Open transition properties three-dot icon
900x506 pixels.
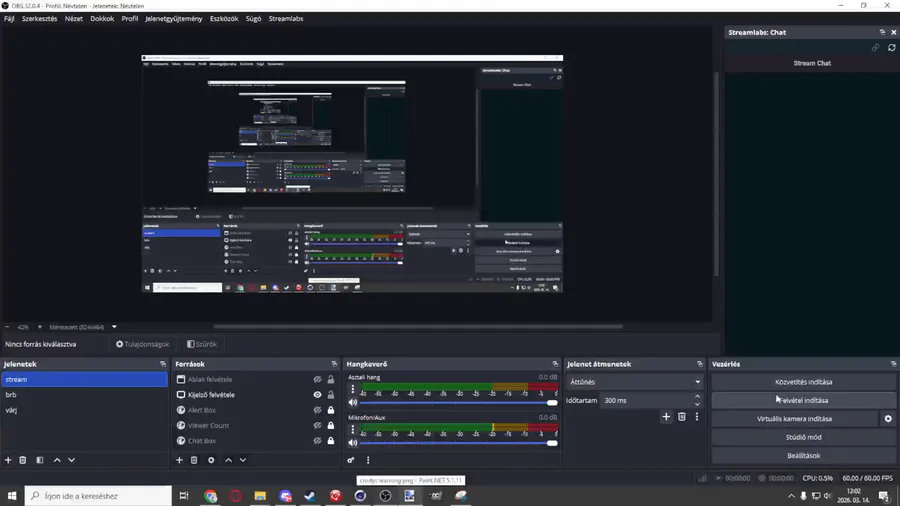(697, 417)
